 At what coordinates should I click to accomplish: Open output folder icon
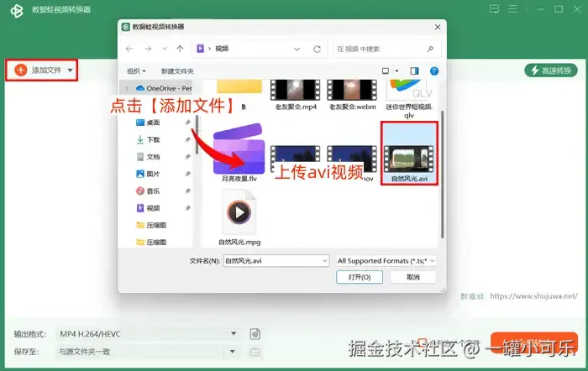tap(255, 352)
